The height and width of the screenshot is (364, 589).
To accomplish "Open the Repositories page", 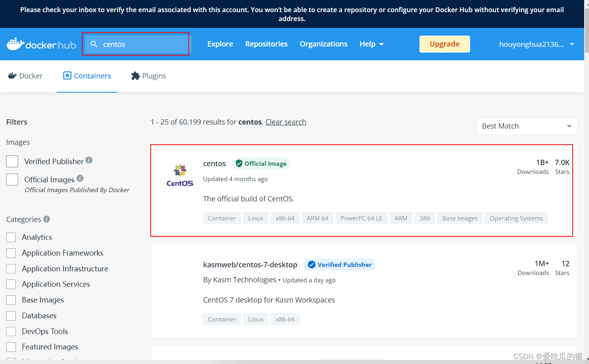I will [x=266, y=44].
